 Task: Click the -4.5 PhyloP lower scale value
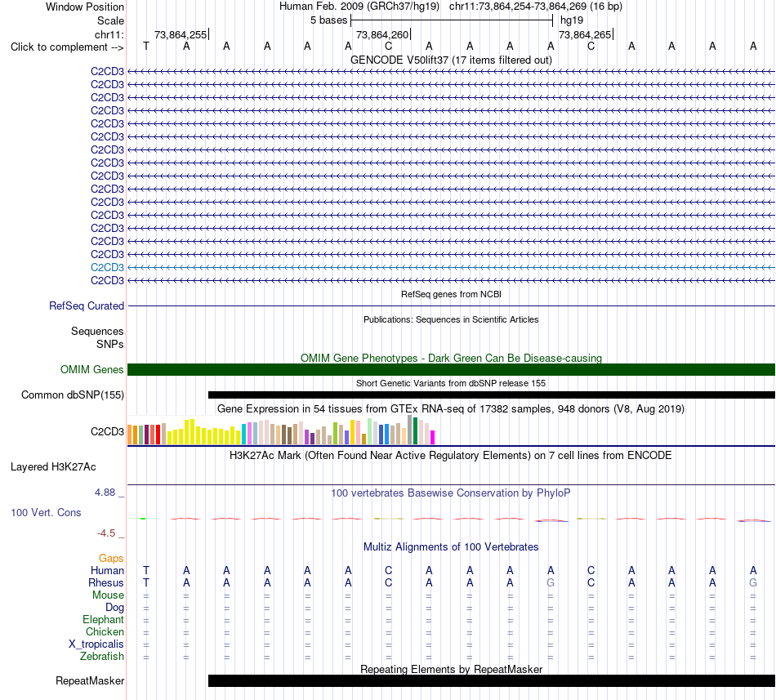point(106,533)
